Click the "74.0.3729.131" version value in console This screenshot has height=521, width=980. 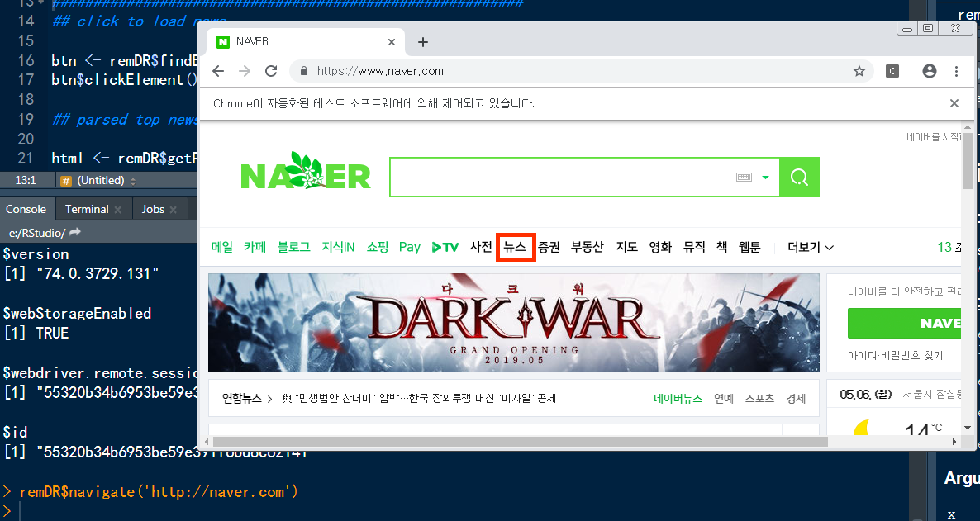coord(97,273)
